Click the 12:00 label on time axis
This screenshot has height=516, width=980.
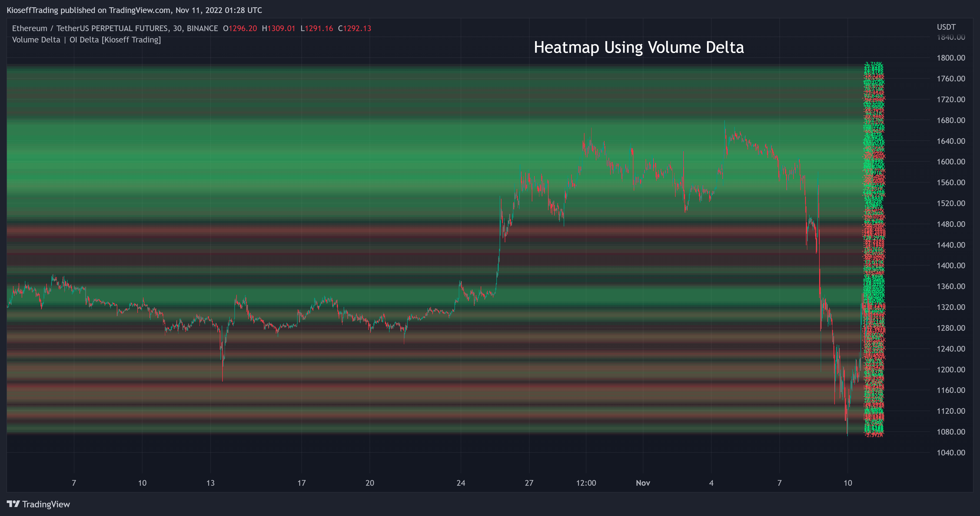pos(586,483)
